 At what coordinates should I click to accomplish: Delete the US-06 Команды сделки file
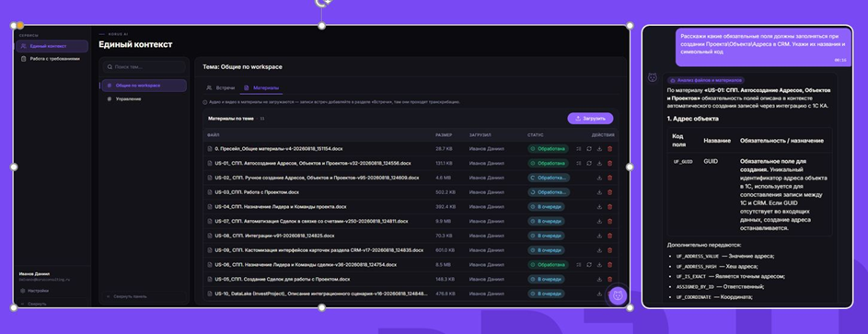click(x=610, y=265)
